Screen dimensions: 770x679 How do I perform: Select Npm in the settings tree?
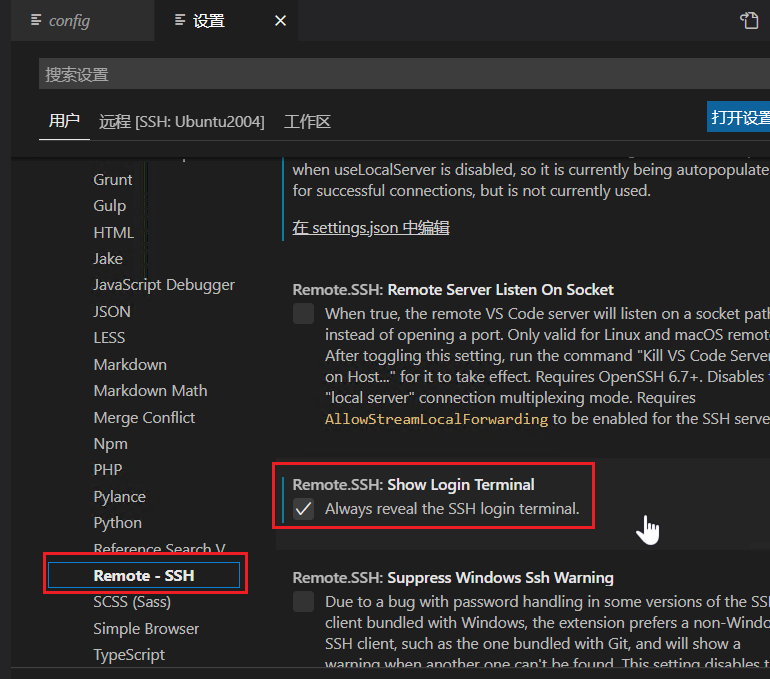110,444
